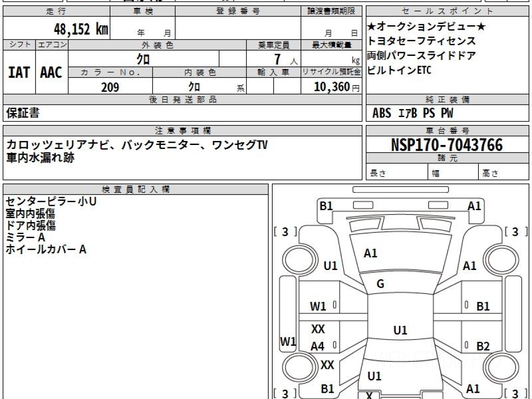532x399 pixels.
Task: Click the 純正装備 header
Action: pyautogui.click(x=447, y=100)
